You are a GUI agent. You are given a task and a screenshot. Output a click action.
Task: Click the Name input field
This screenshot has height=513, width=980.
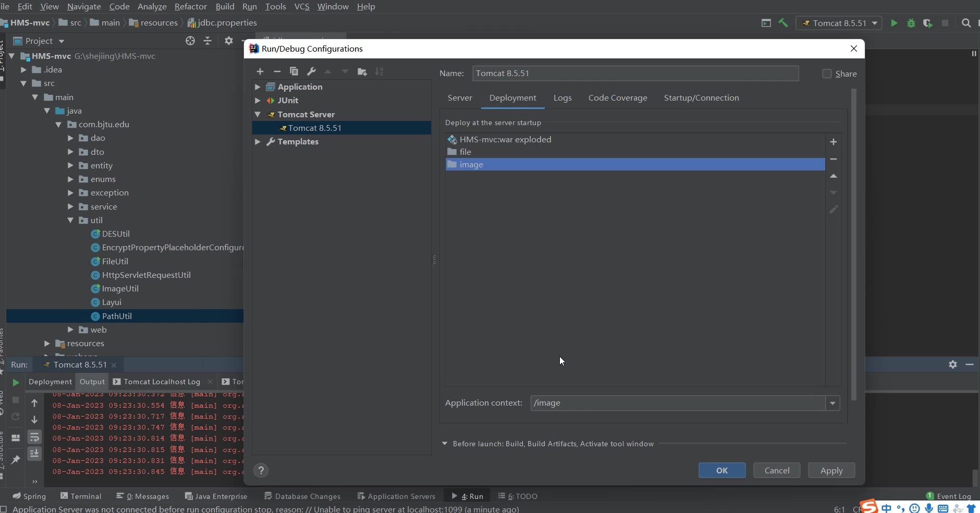point(635,74)
